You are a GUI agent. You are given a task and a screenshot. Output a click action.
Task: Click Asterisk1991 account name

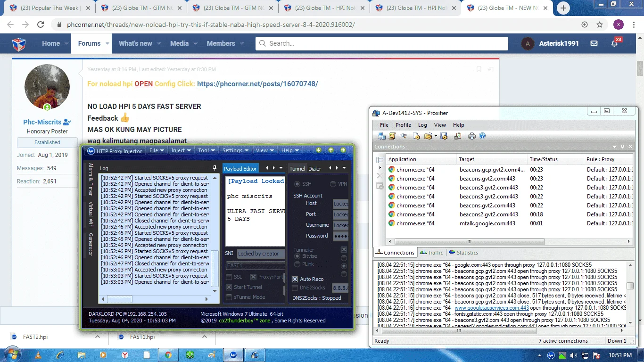click(558, 43)
